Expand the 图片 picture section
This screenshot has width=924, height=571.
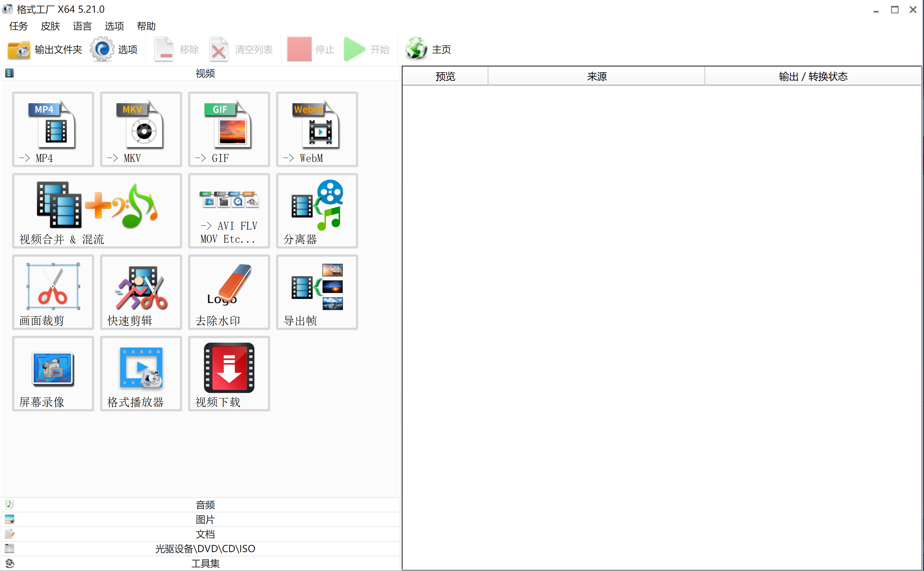(205, 519)
